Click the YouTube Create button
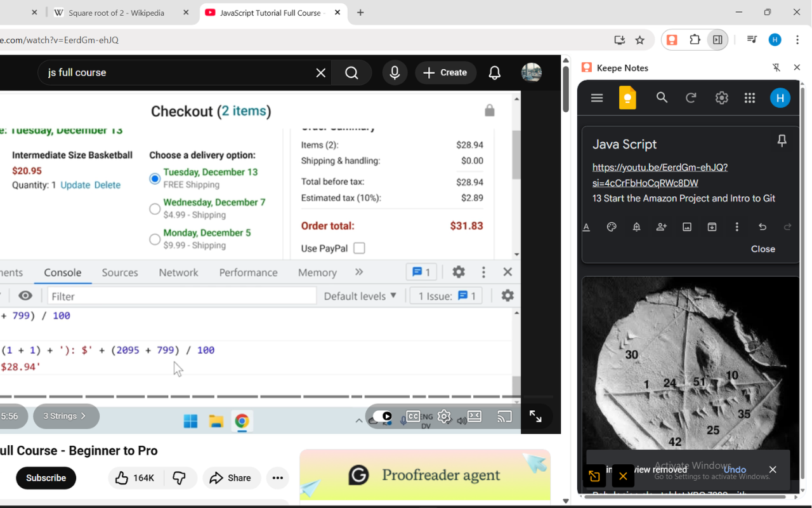The image size is (812, 508). [x=445, y=72]
